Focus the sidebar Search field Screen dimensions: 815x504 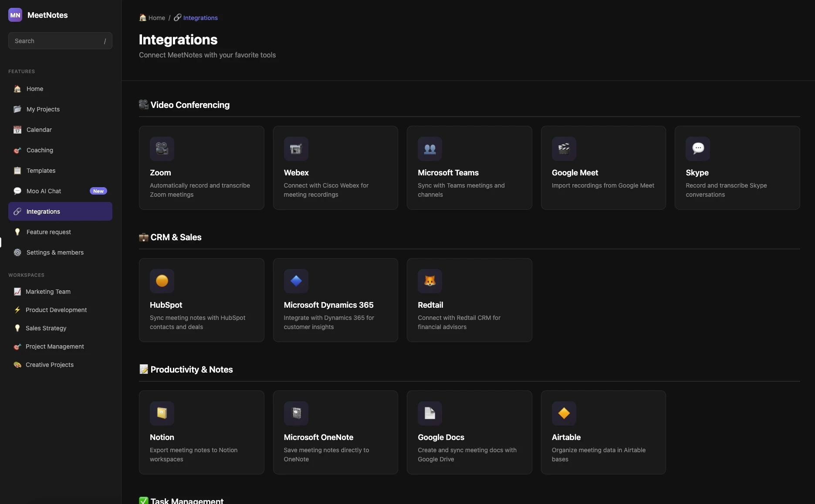[x=60, y=41]
